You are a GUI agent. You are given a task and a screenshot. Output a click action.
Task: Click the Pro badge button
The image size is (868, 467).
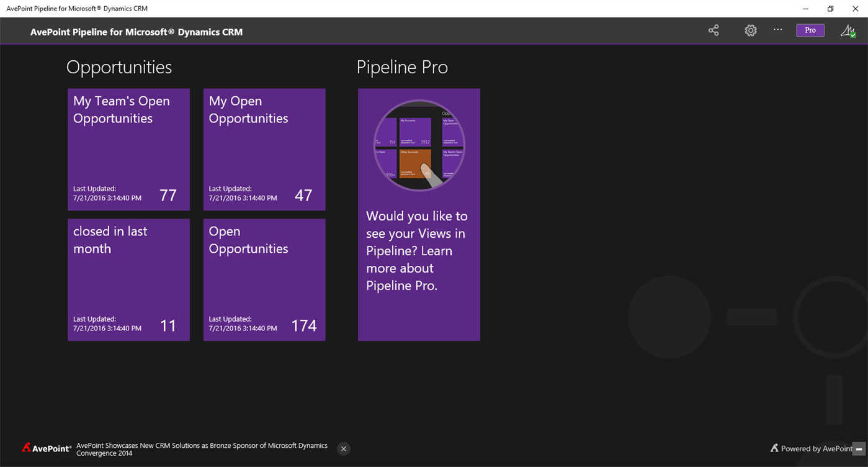click(810, 30)
